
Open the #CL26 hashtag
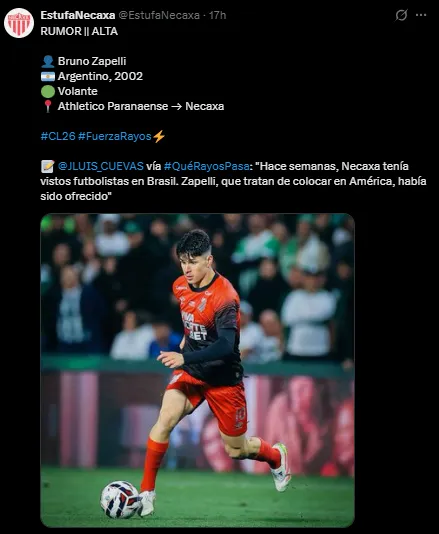point(58,136)
